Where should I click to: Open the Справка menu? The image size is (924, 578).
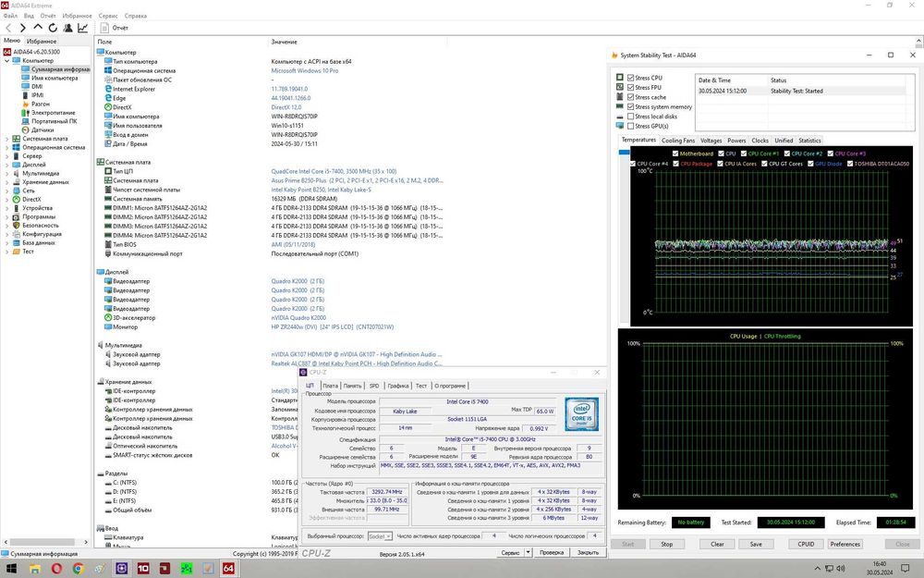136,16
